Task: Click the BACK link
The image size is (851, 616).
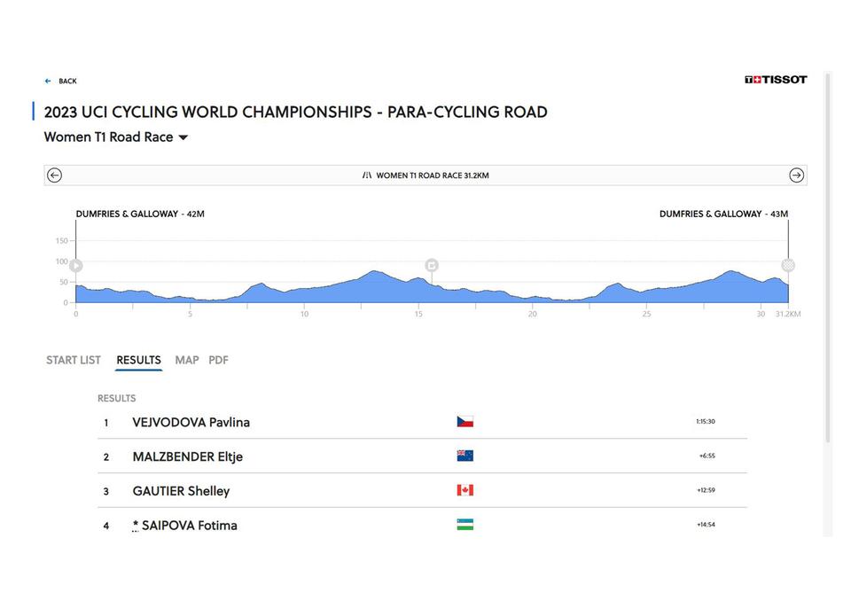Action: pos(67,81)
